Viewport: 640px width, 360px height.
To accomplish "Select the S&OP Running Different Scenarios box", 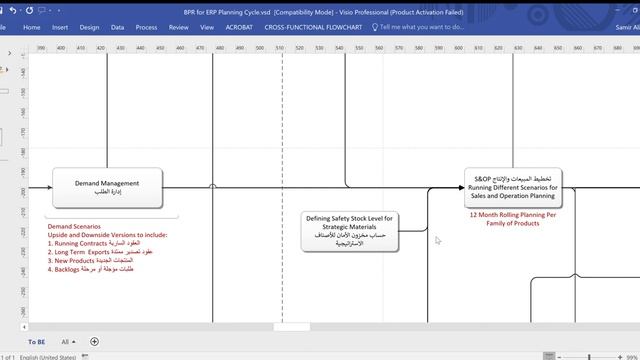I will click(513, 187).
